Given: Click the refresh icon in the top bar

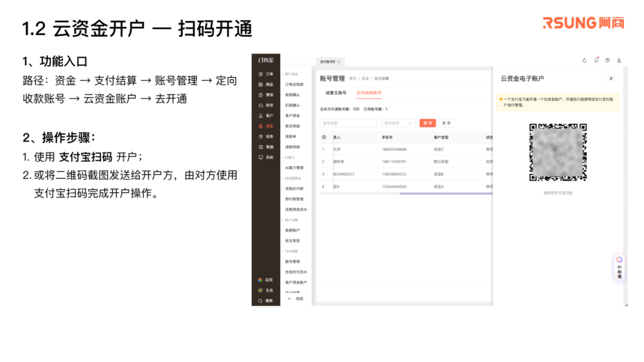Looking at the screenshot, I should point(585,61).
